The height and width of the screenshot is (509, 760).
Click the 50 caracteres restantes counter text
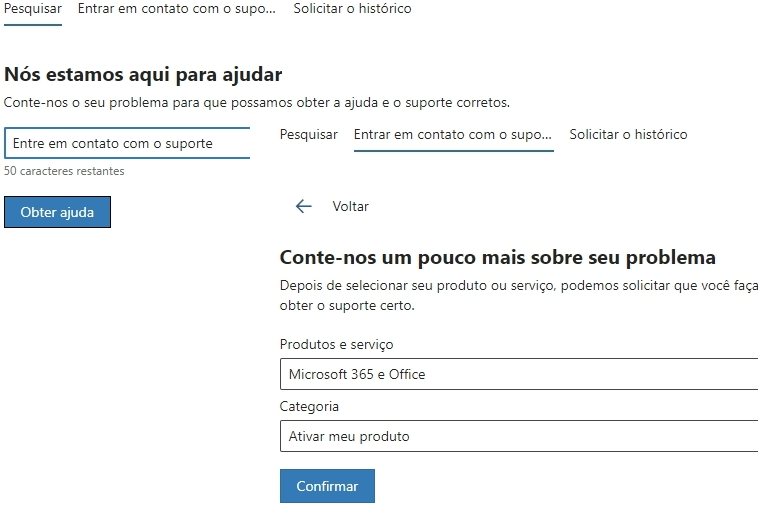pyautogui.click(x=64, y=171)
